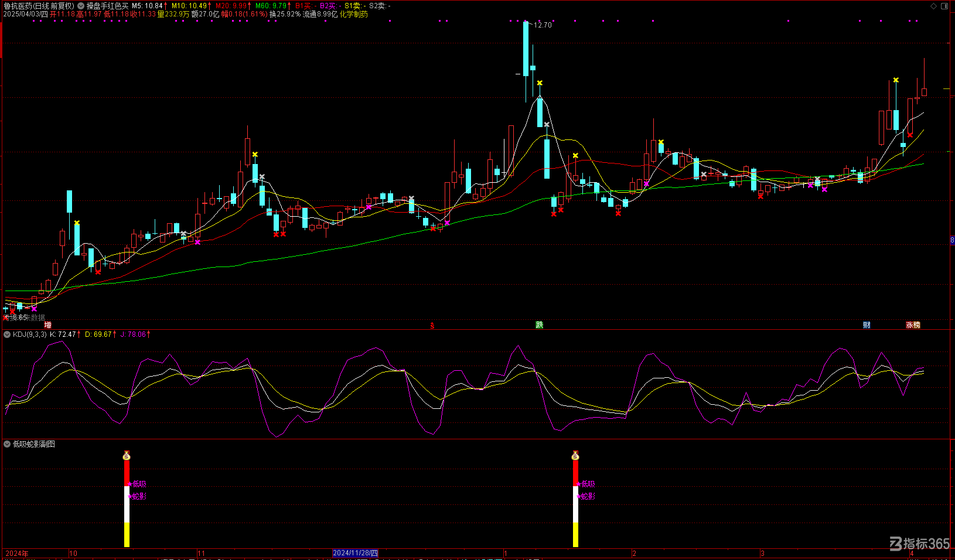The height and width of the screenshot is (560, 955).
Task: Click the first yellow signal bar segment
Action: [127, 534]
